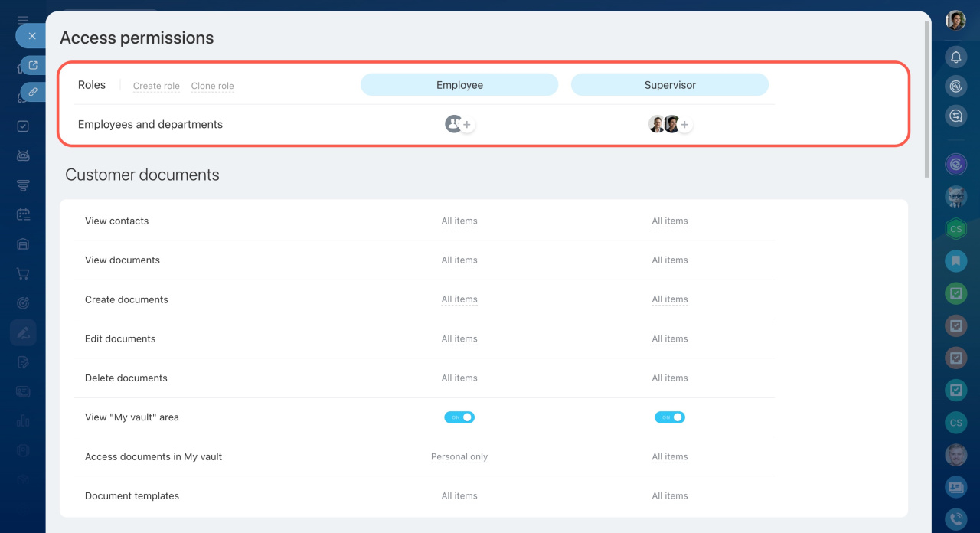Open Document templates setting for Supervisor
The height and width of the screenshot is (533, 980).
[x=670, y=496]
